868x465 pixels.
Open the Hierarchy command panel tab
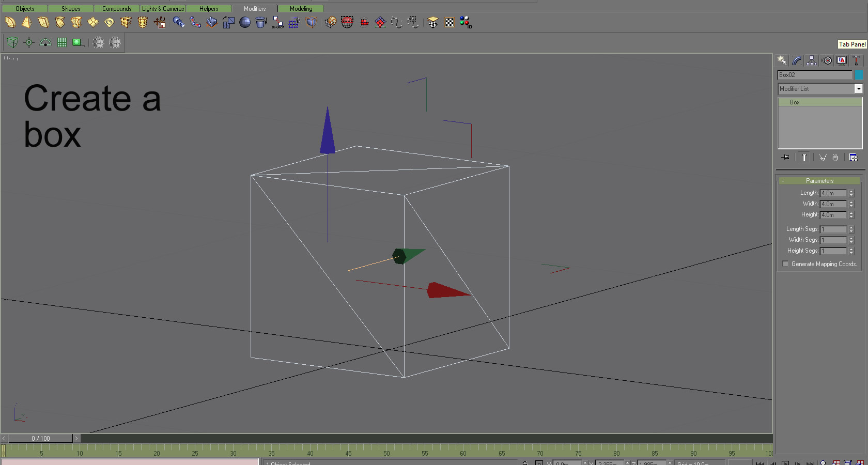(x=812, y=60)
